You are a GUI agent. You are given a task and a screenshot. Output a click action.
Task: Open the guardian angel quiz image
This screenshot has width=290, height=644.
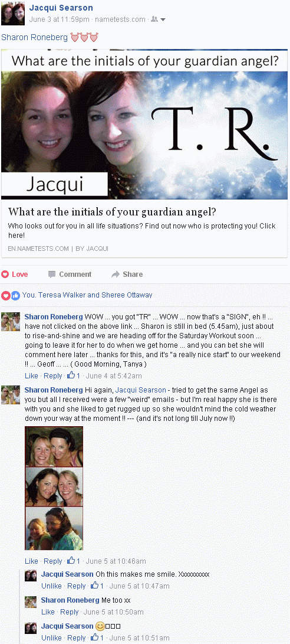click(144, 125)
